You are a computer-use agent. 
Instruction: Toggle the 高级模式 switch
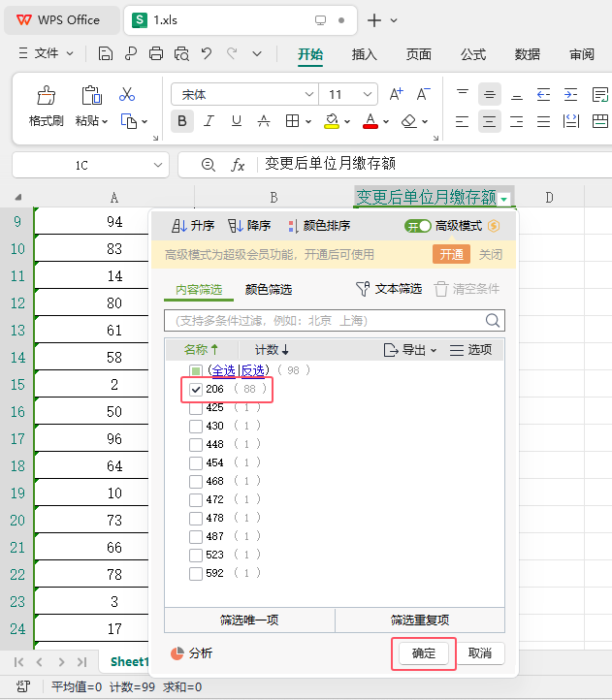point(418,226)
